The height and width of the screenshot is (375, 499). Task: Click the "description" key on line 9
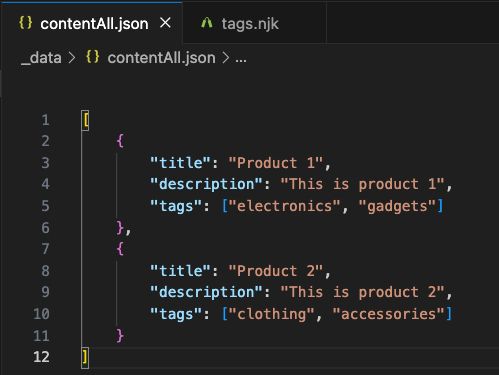(206, 292)
